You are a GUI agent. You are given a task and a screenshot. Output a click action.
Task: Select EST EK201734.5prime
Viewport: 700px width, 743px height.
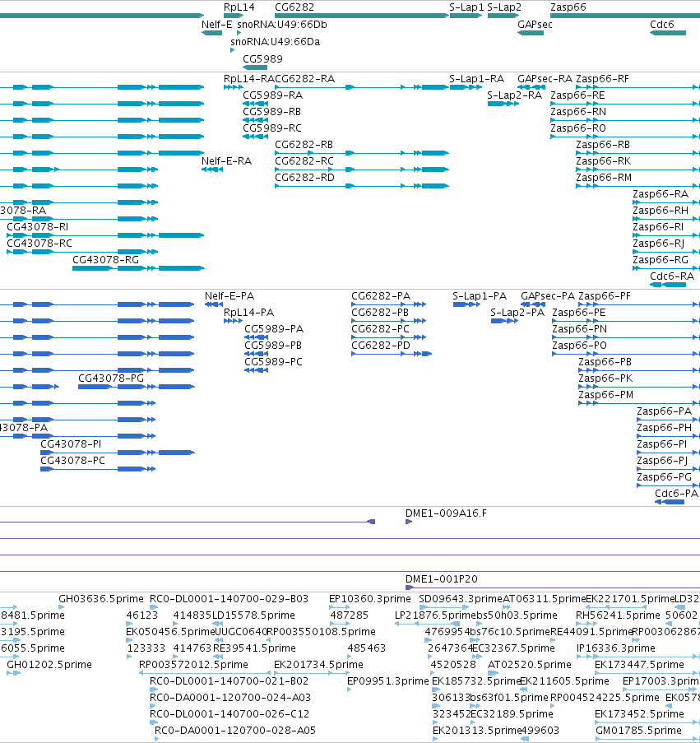318,665
